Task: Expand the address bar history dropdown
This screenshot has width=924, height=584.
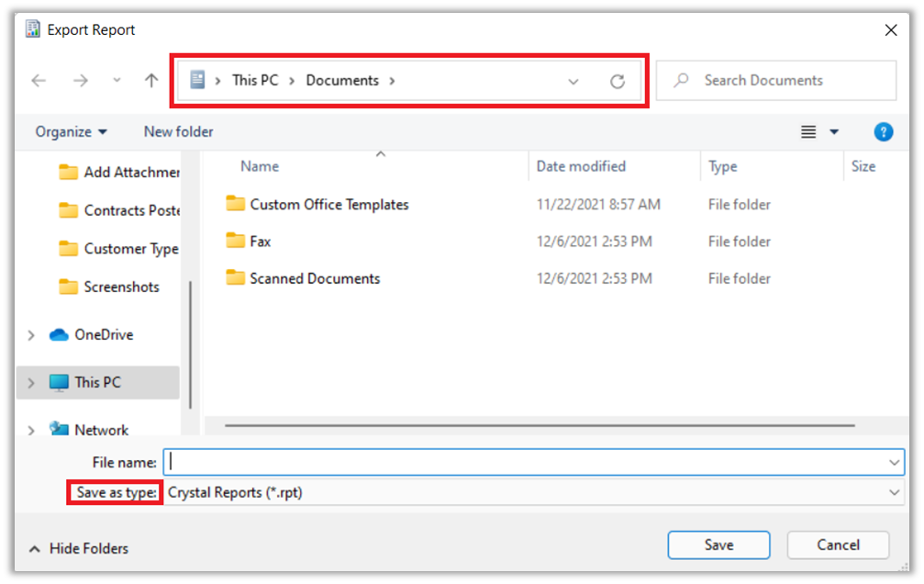Action: (573, 81)
